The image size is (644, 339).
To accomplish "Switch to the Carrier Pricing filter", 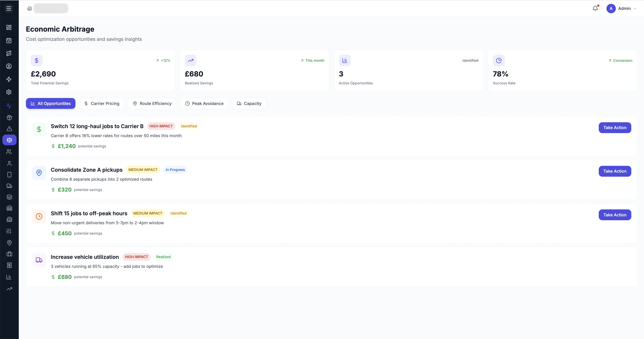I will 102,103.
